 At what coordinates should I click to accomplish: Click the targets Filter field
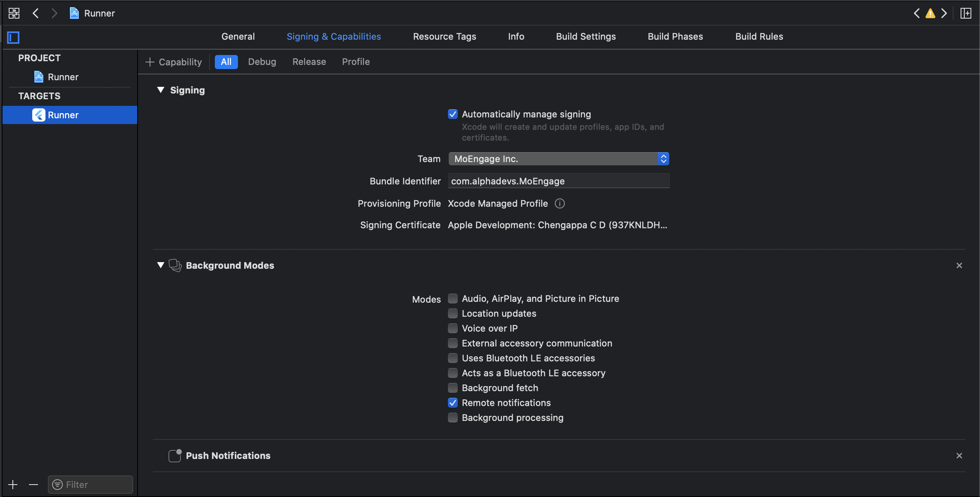(x=90, y=485)
